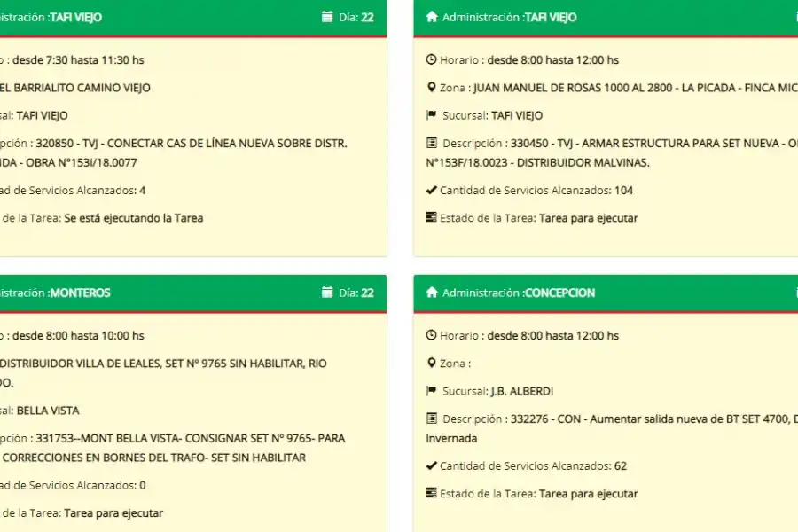Click the Tarea para ejecutar status text on CONCEPCION card
The height and width of the screenshot is (532, 798).
click(x=589, y=493)
